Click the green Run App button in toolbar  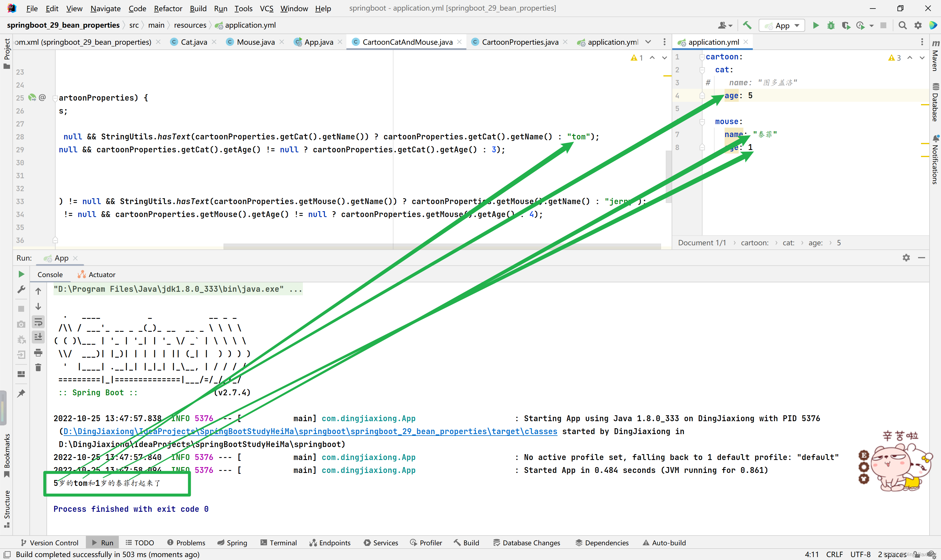pyautogui.click(x=815, y=25)
